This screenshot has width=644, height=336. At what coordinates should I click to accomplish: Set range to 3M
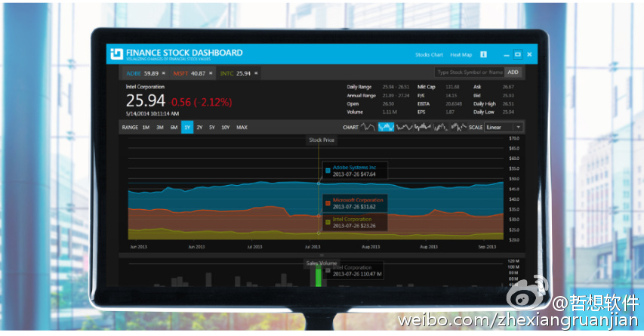tap(160, 128)
